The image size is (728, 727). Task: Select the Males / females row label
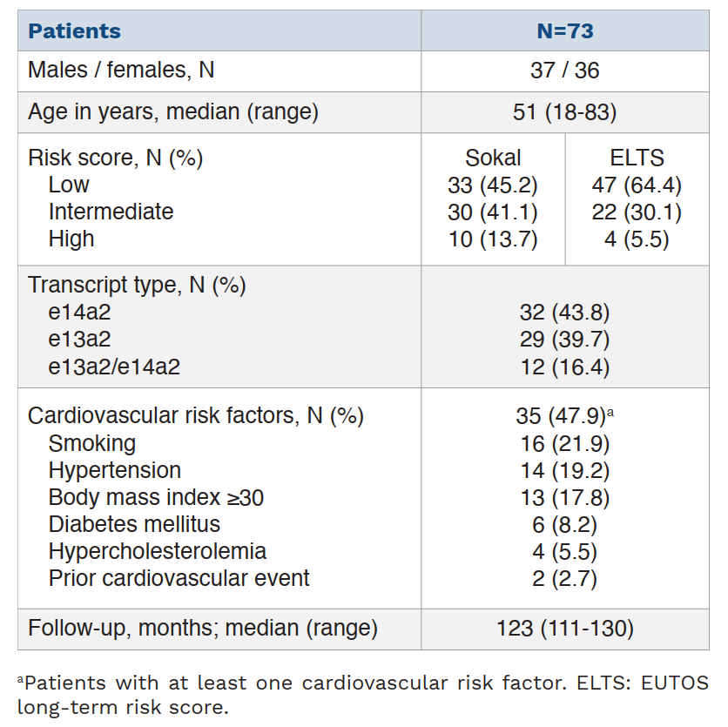(x=121, y=71)
